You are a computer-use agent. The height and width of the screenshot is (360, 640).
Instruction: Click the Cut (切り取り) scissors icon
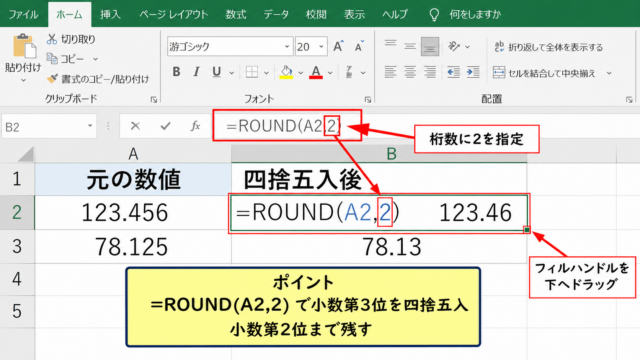(51, 39)
